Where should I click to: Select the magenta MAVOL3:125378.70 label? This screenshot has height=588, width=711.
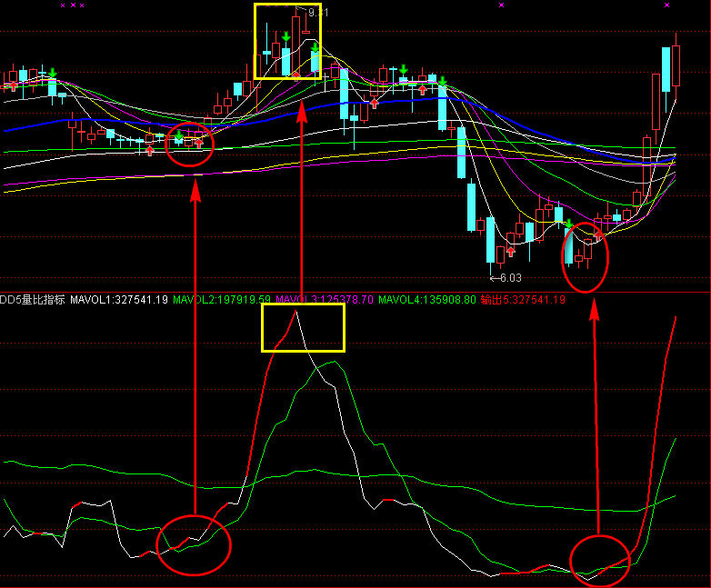[325, 300]
